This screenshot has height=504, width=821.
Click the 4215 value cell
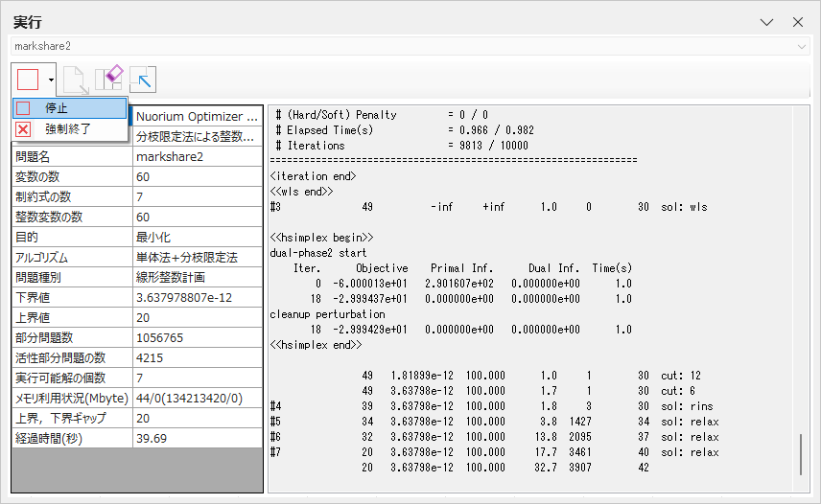[x=198, y=357]
